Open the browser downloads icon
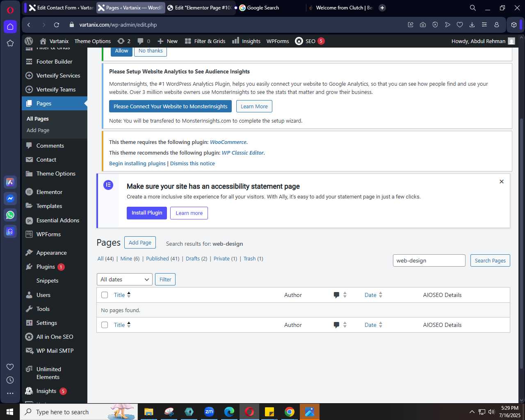 click(472, 25)
